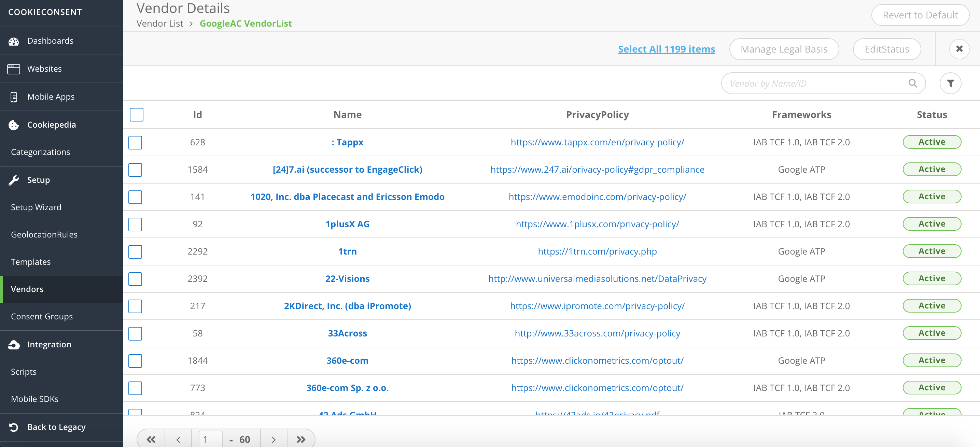The height and width of the screenshot is (447, 980).
Task: Click the COOKIECONSENT sidebar title
Action: [45, 12]
